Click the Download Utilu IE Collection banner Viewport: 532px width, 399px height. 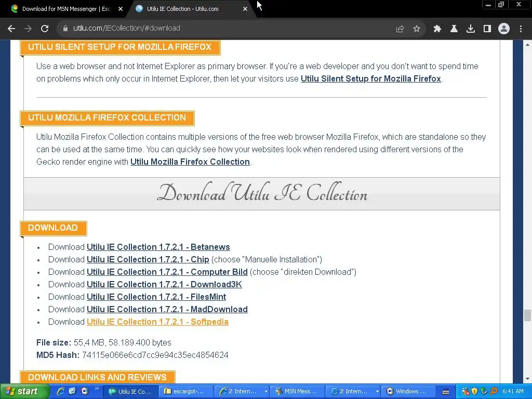pos(262,193)
